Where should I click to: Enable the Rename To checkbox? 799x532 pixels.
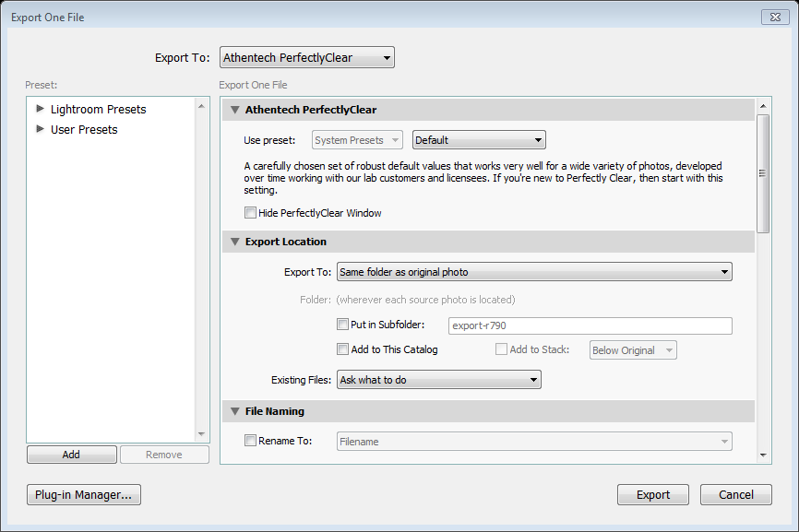point(251,441)
